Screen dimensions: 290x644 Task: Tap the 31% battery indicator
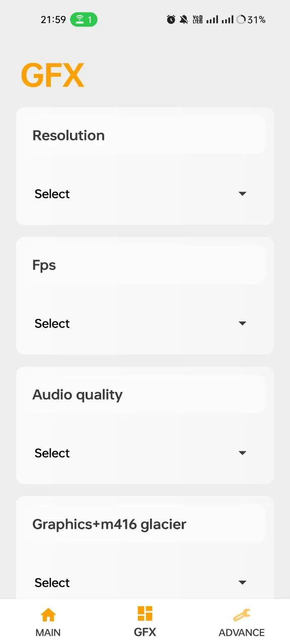coord(252,20)
